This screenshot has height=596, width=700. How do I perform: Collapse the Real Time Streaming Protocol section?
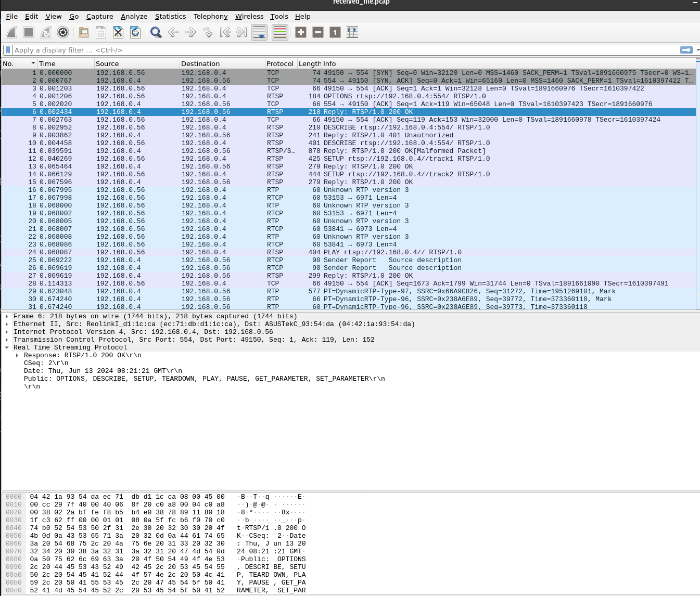[7, 347]
